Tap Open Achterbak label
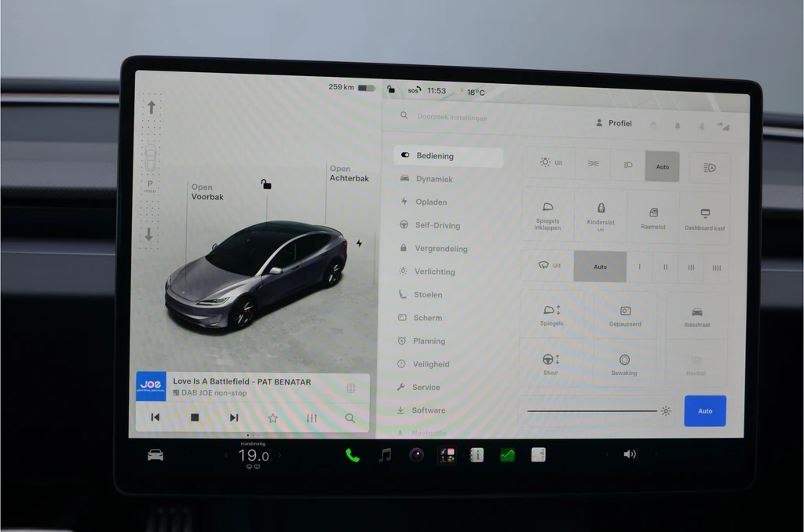804x532 pixels. 349,173
